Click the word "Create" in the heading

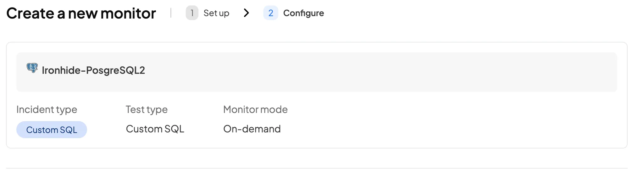tap(30, 13)
